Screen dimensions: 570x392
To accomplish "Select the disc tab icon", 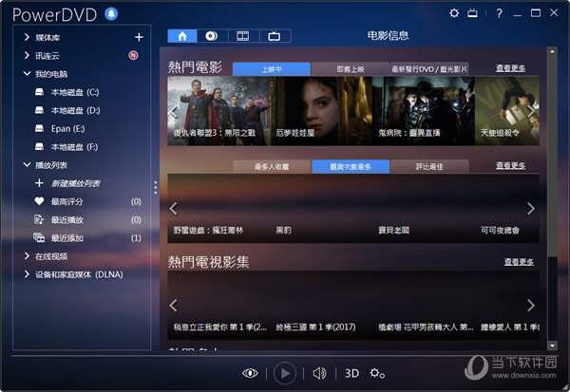I will point(212,36).
